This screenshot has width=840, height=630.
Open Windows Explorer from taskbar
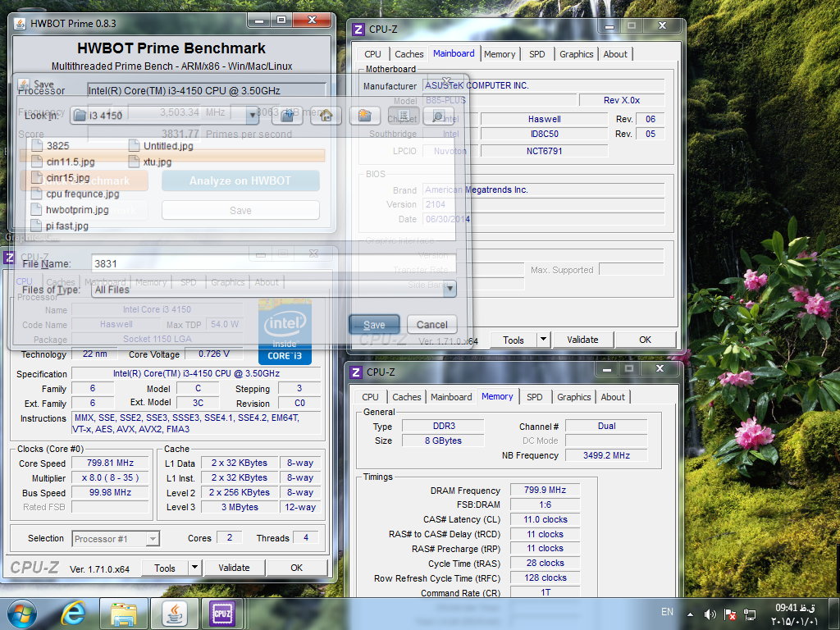pyautogui.click(x=124, y=614)
